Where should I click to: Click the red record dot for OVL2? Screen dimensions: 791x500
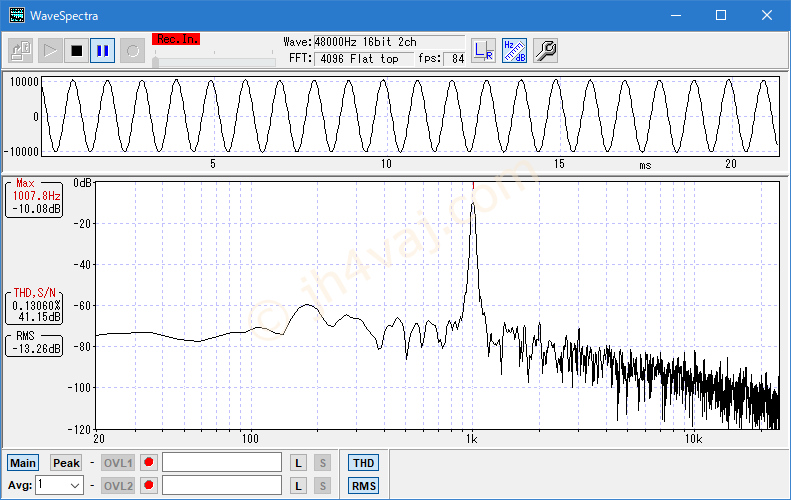click(x=148, y=485)
